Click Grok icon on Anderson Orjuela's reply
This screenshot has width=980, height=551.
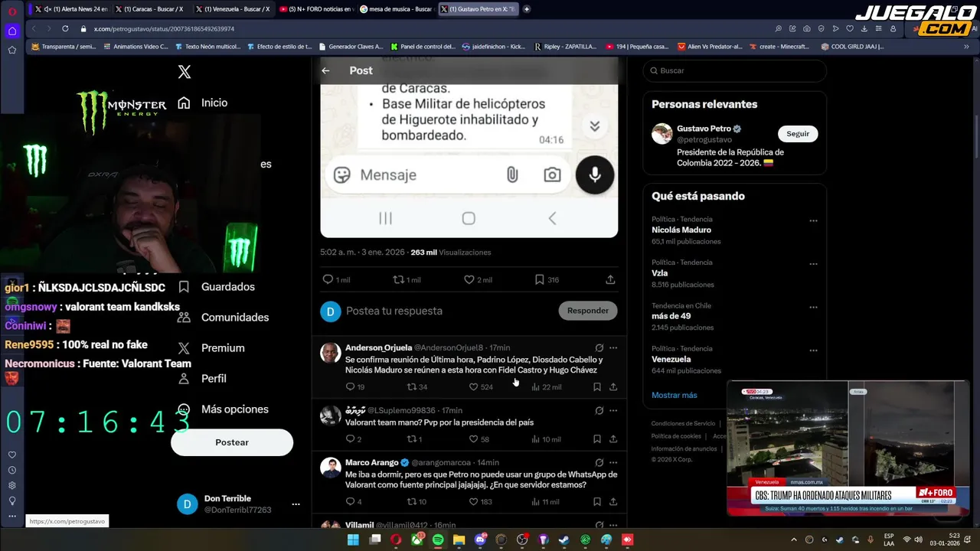pyautogui.click(x=599, y=347)
